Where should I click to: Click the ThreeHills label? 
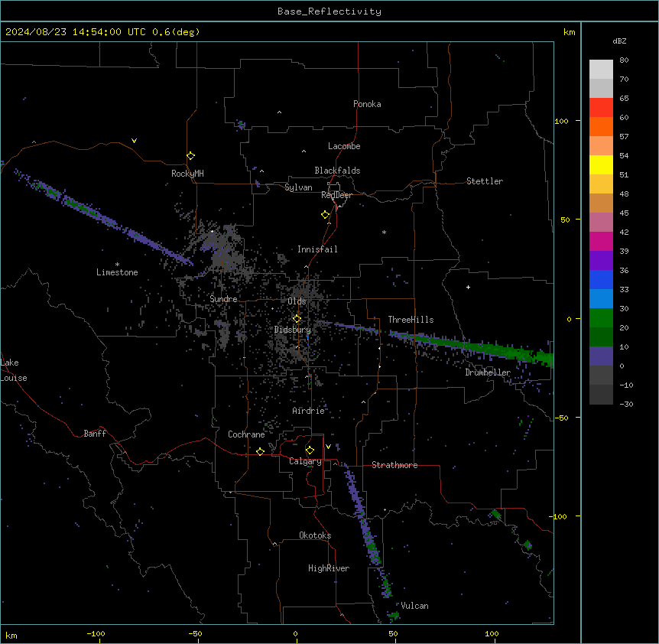[x=411, y=320]
